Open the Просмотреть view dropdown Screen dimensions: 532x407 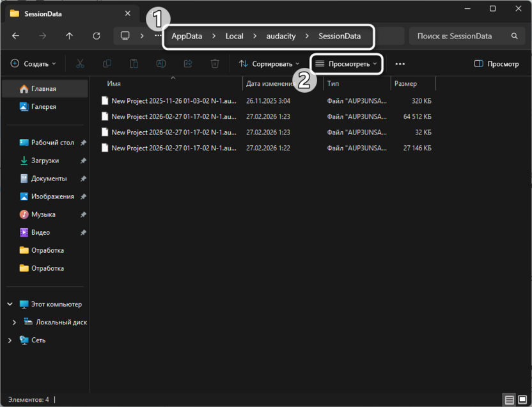click(x=347, y=64)
